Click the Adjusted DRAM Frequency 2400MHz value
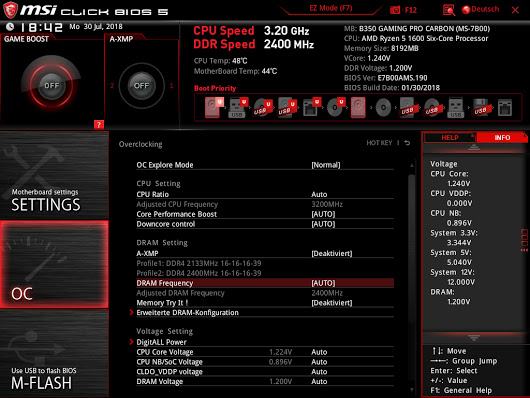 (327, 293)
